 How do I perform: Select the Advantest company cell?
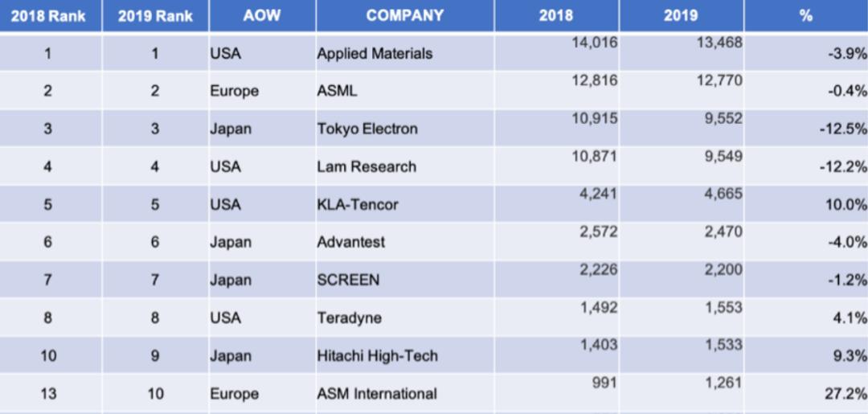point(351,243)
